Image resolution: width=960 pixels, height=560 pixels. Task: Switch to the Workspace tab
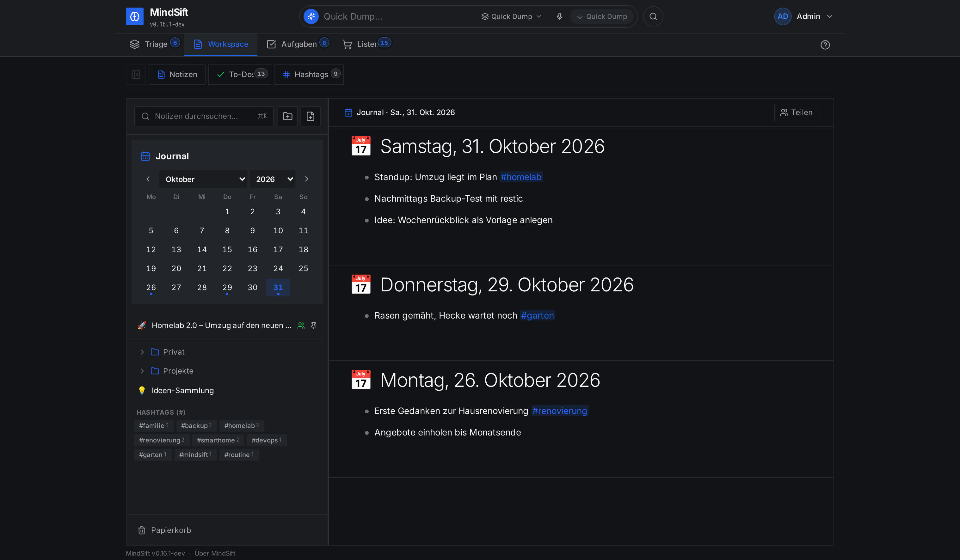point(221,45)
